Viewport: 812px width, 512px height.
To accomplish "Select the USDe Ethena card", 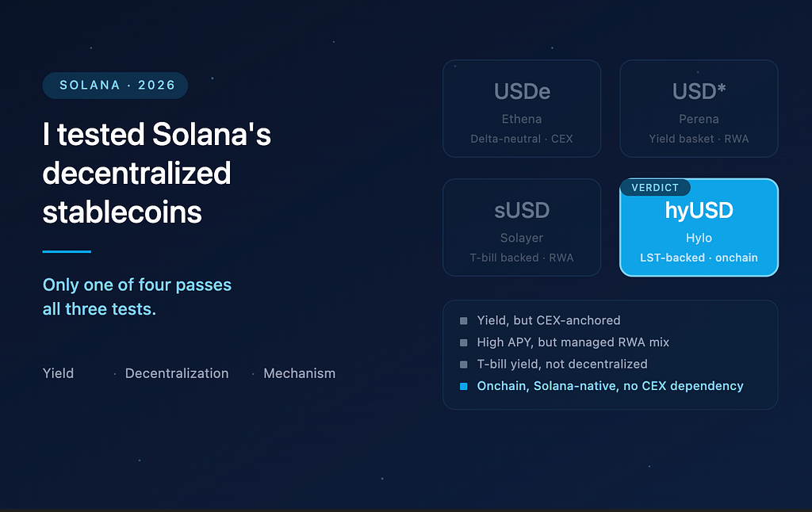I will [522, 109].
